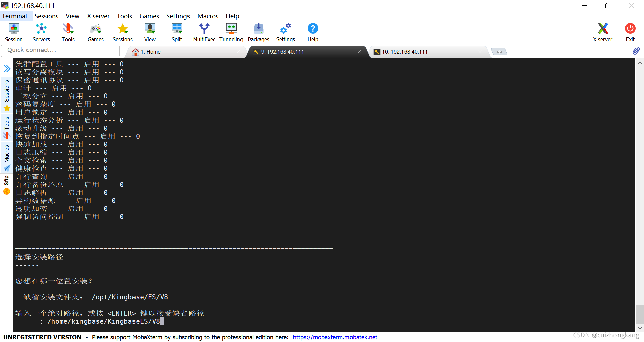
Task: Click terminal scrollbar up arrow
Action: click(x=640, y=63)
